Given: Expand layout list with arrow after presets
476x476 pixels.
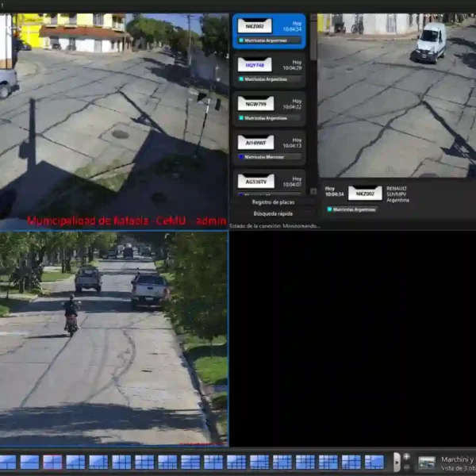Looking at the screenshot, I should (x=397, y=462).
